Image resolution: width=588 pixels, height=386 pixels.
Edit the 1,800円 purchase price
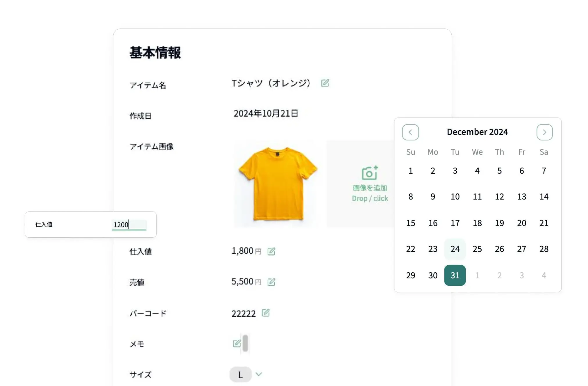(271, 251)
